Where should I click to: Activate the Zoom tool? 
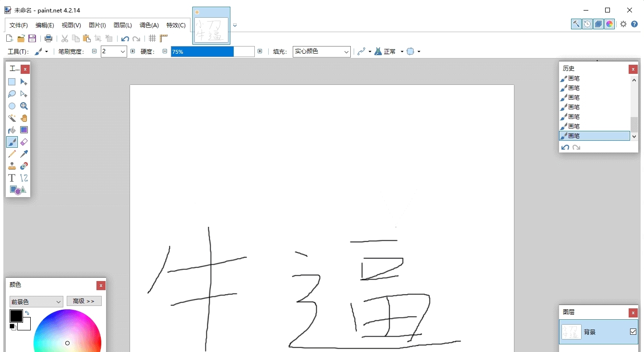(x=24, y=106)
